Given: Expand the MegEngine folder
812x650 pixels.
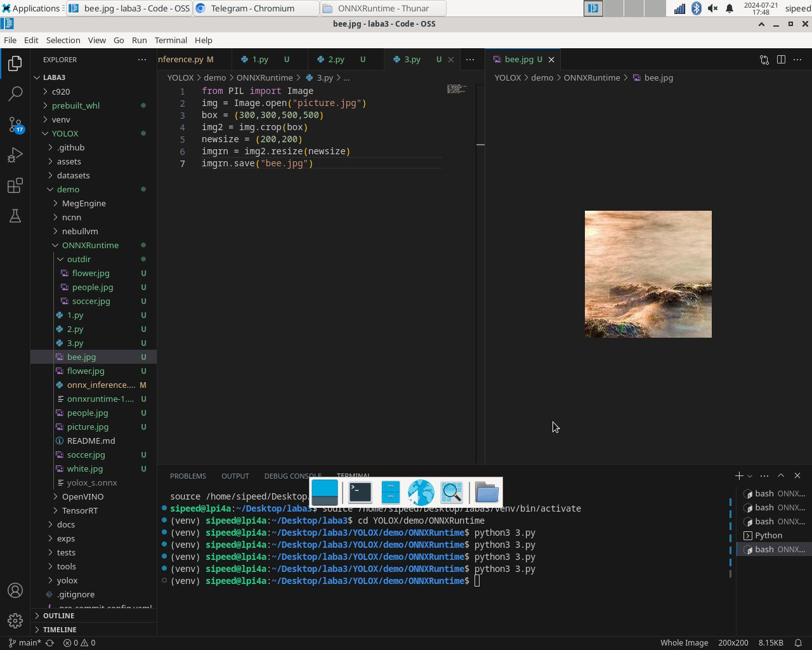Looking at the screenshot, I should (x=84, y=203).
